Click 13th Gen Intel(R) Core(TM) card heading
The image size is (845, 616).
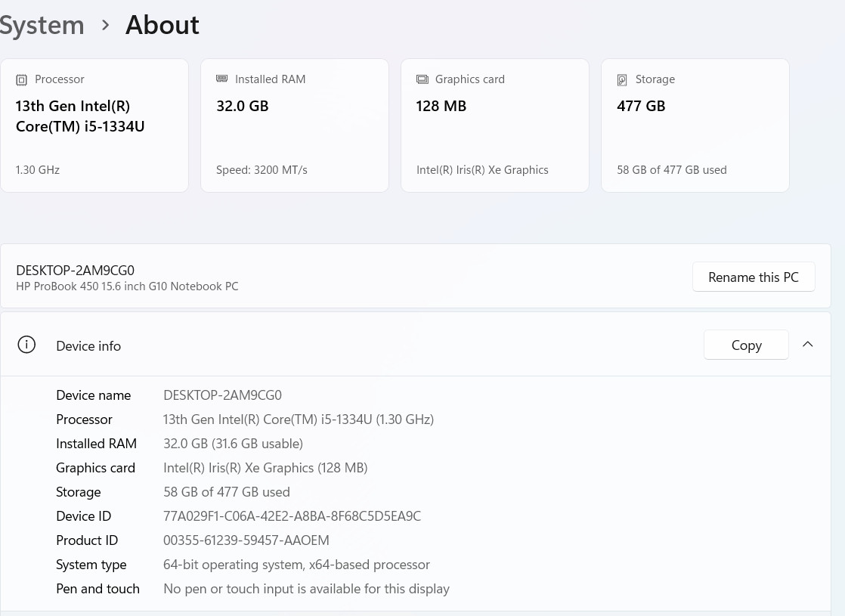pyautogui.click(x=80, y=116)
